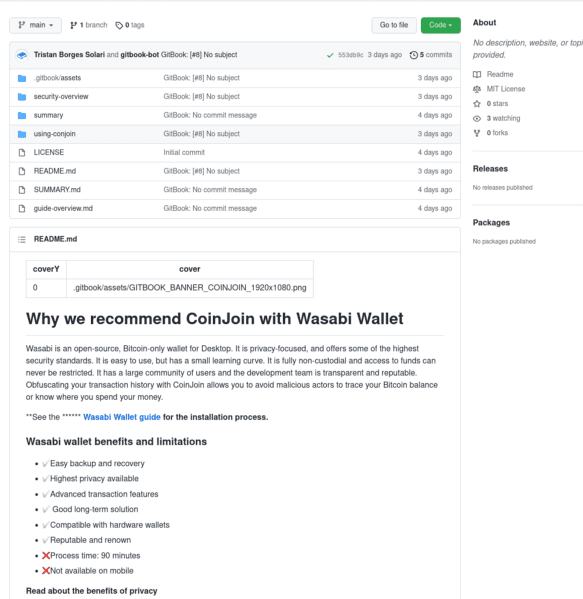Click the Go to file button
This screenshot has height=599, width=583.
tap(394, 25)
